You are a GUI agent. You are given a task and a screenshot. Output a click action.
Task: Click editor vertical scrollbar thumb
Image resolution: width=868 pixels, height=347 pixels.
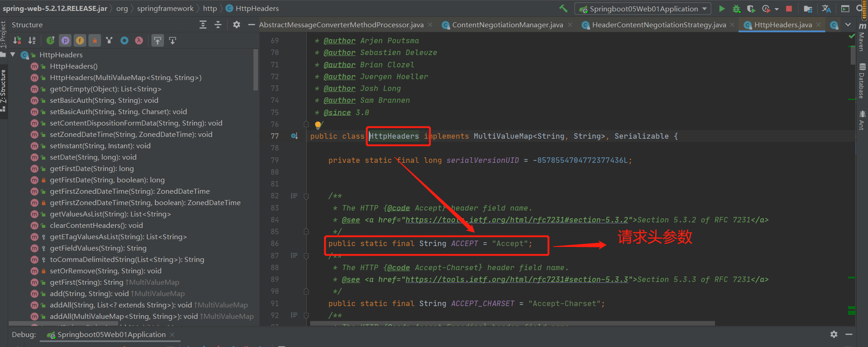[853, 55]
